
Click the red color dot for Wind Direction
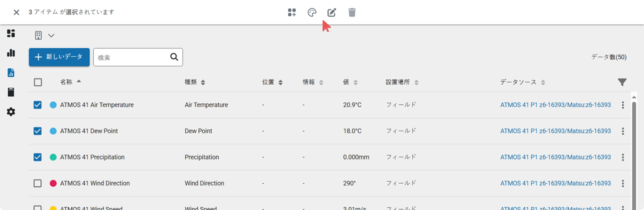(53, 183)
